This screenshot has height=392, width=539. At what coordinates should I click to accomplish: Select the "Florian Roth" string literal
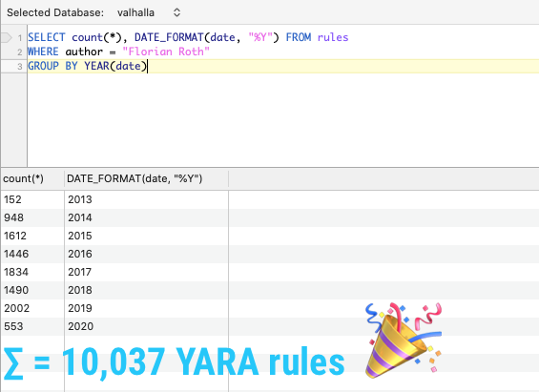pyautogui.click(x=166, y=52)
